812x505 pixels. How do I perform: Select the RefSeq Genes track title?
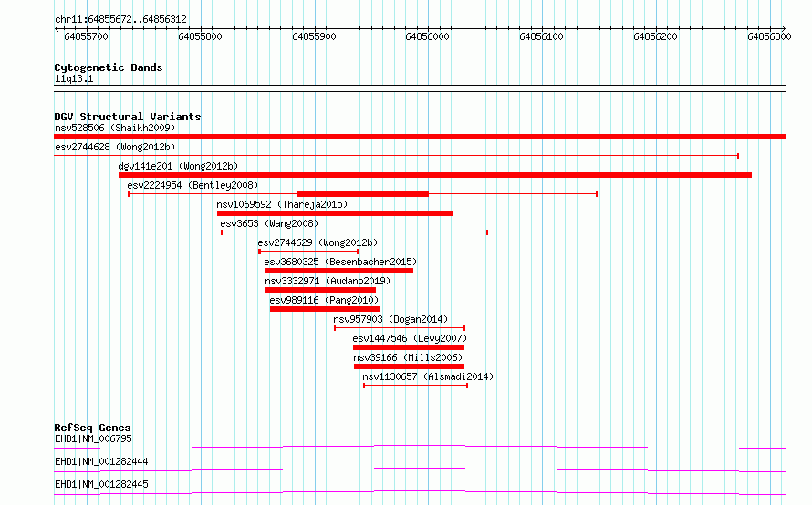coord(93,428)
